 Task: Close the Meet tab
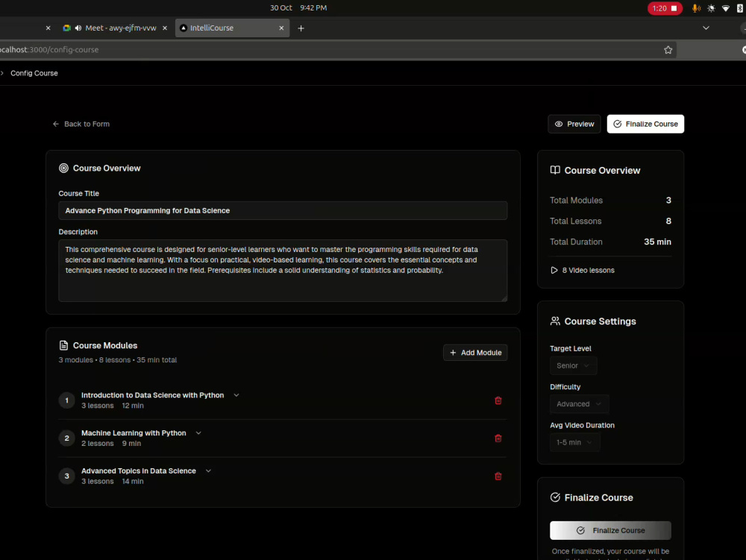tap(165, 28)
